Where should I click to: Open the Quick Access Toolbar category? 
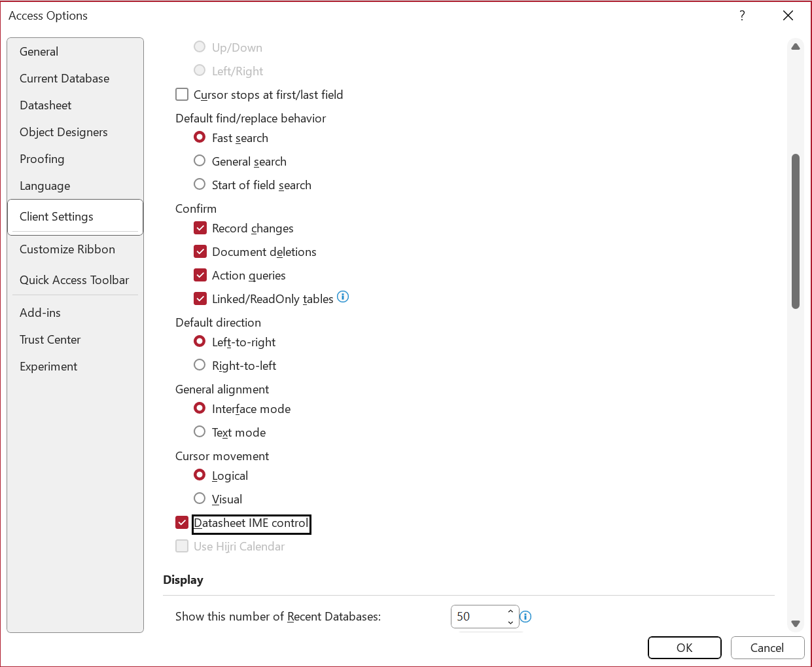pyautogui.click(x=75, y=280)
